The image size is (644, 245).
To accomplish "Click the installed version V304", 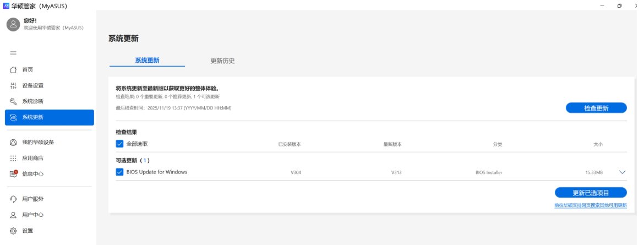I will pos(296,173).
